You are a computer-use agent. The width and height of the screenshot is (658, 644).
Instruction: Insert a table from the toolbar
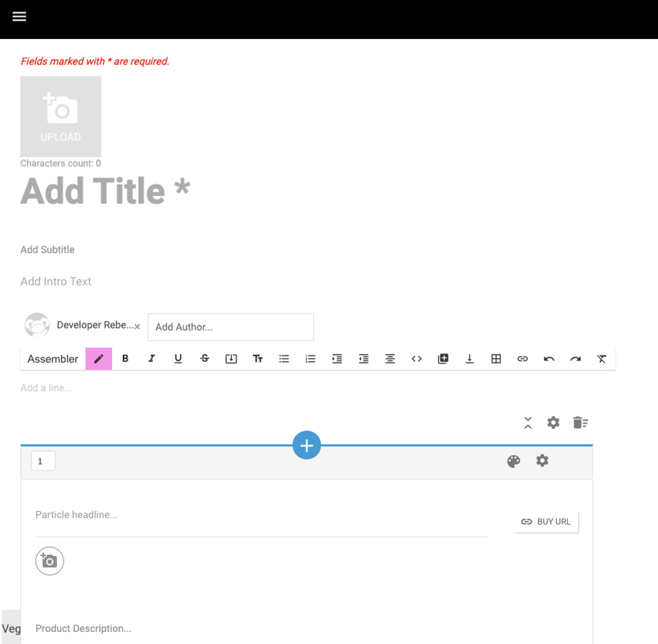click(496, 359)
